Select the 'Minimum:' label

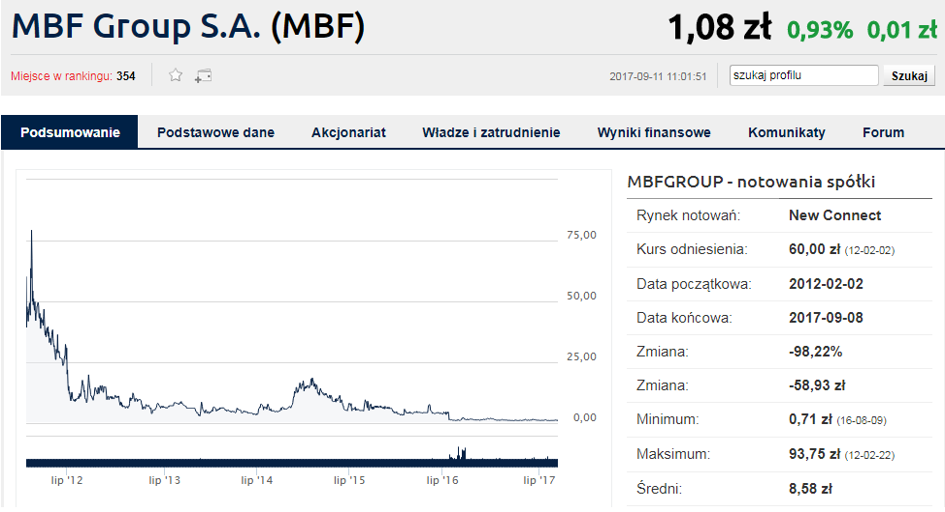[667, 419]
